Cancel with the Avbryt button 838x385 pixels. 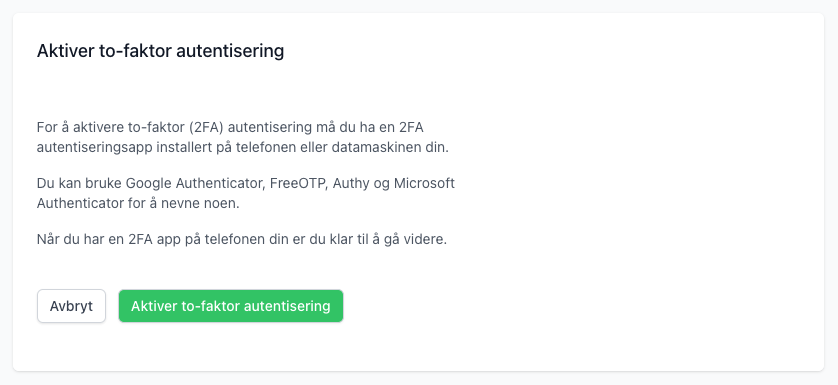click(x=71, y=306)
